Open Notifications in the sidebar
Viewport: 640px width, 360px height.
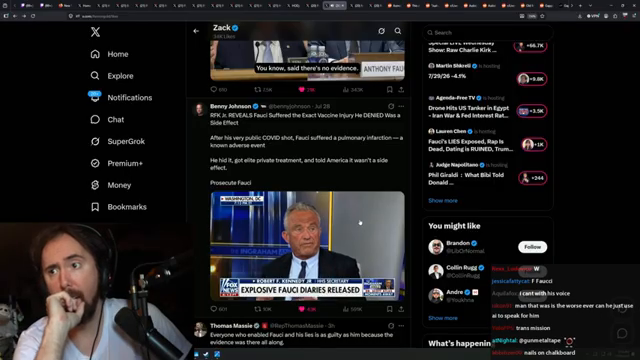(x=121, y=98)
